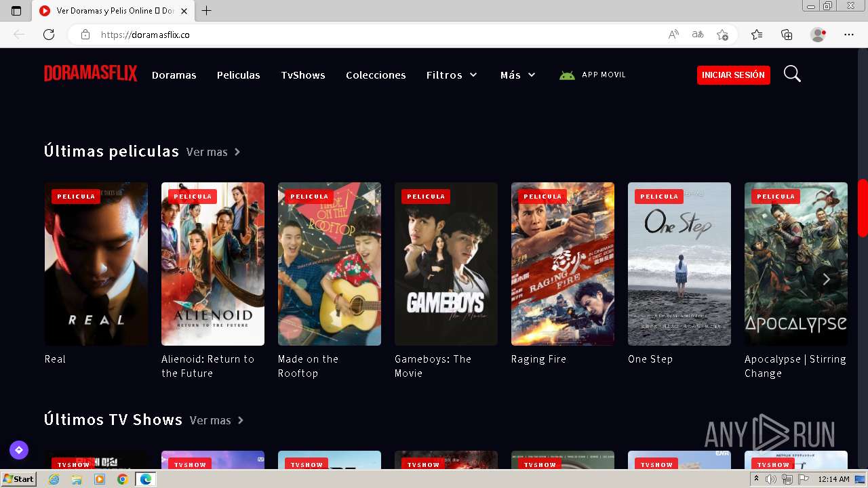
Task: View site information lock icon
Action: (x=85, y=35)
